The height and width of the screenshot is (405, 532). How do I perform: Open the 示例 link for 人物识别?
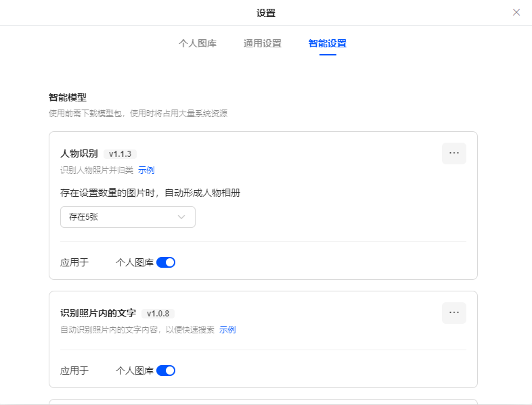click(146, 170)
